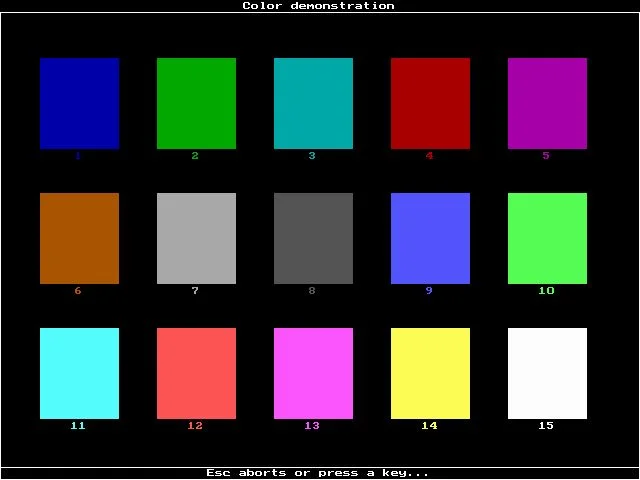This screenshot has width=640, height=480.
Task: Select the green swatch labeled 2
Action: (196, 103)
